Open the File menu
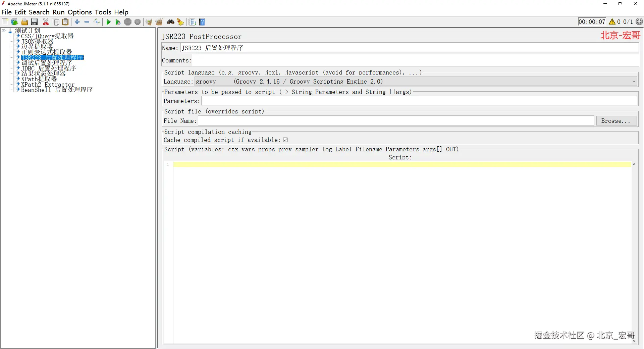This screenshot has width=644, height=349. click(x=6, y=12)
